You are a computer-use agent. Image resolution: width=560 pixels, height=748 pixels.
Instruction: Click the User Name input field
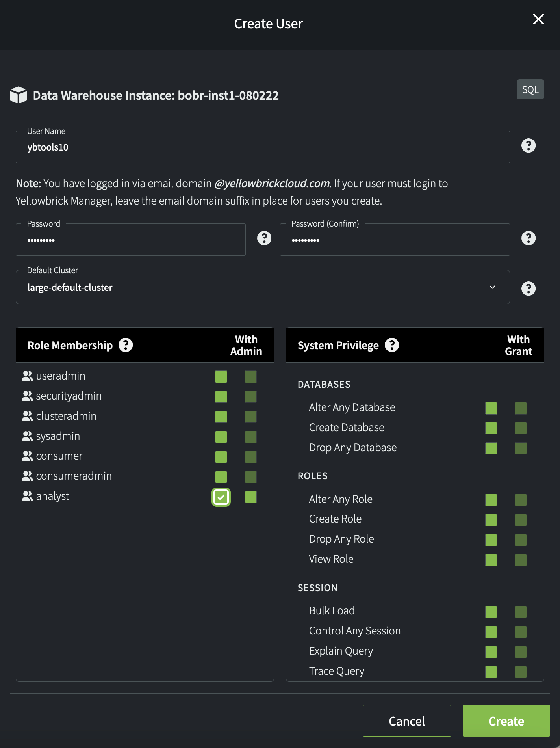pyautogui.click(x=262, y=147)
